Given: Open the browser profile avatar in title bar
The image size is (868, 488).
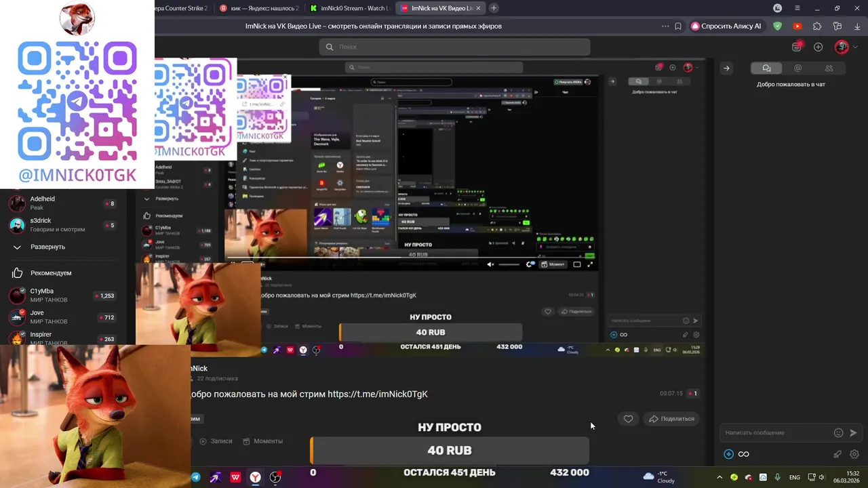Looking at the screenshot, I should (778, 8).
